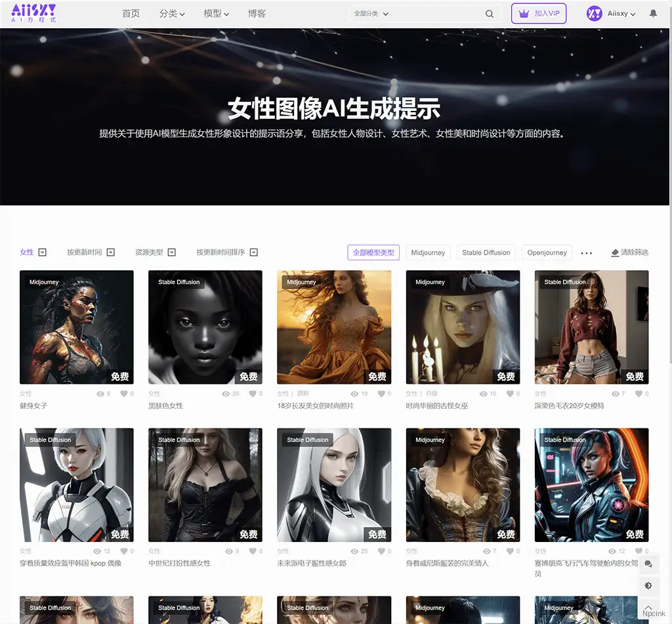The image size is (672, 624).
Task: Open the 资源类型 filter dropdown
Action: (x=155, y=252)
